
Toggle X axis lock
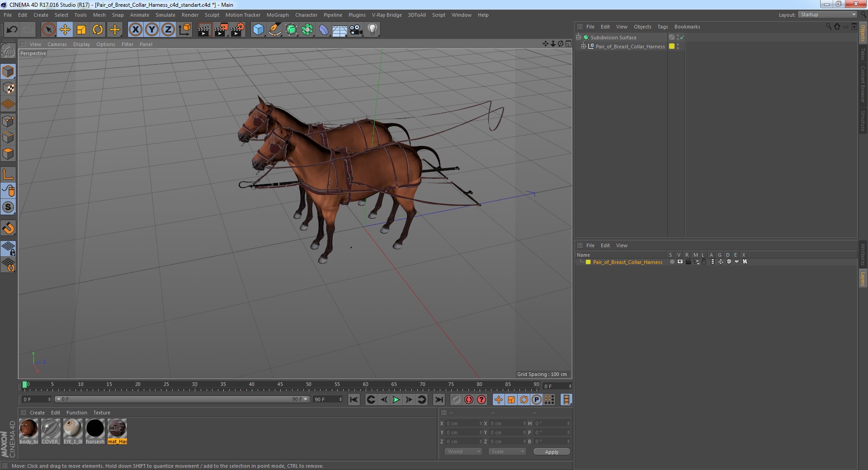135,30
